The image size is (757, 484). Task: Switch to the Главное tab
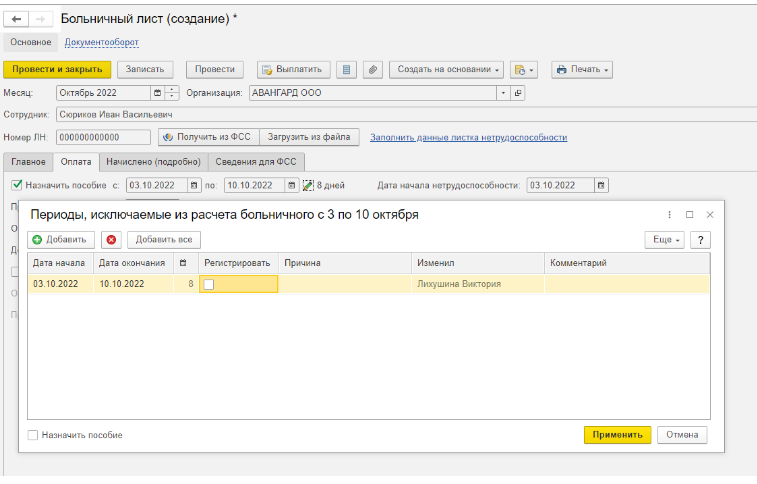28,161
